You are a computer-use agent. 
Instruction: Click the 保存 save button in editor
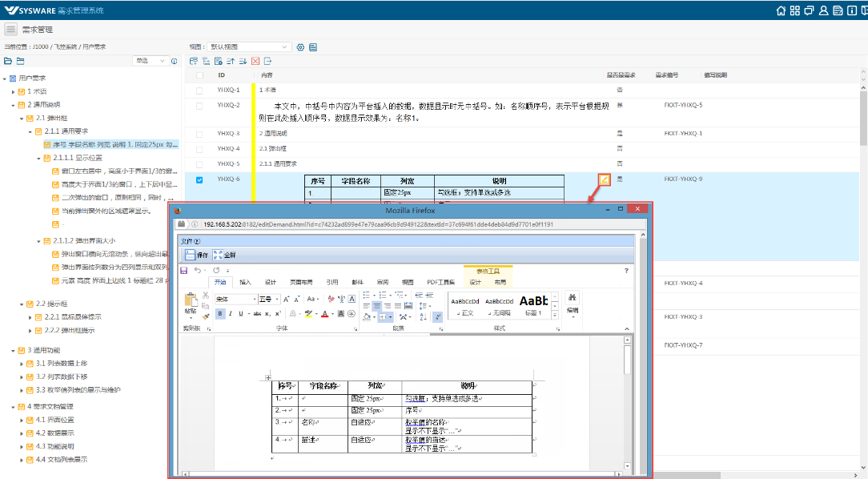click(191, 255)
